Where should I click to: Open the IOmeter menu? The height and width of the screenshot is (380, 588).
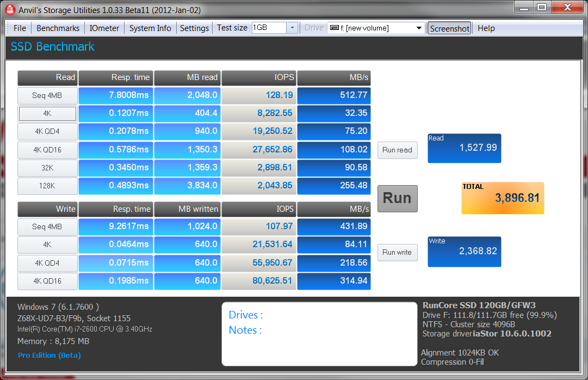point(104,28)
